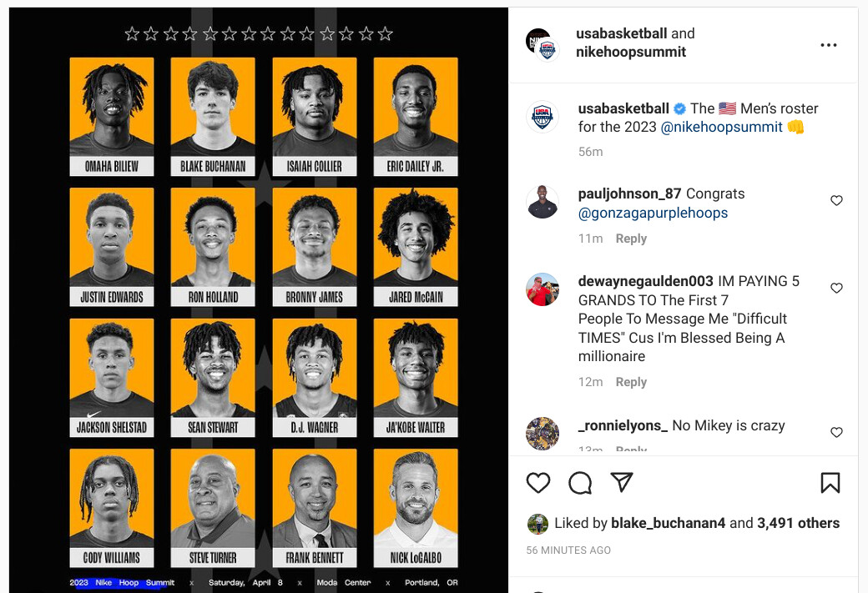Like _ronnielyons_ comment heart
This screenshot has width=868, height=593.
coord(836,432)
